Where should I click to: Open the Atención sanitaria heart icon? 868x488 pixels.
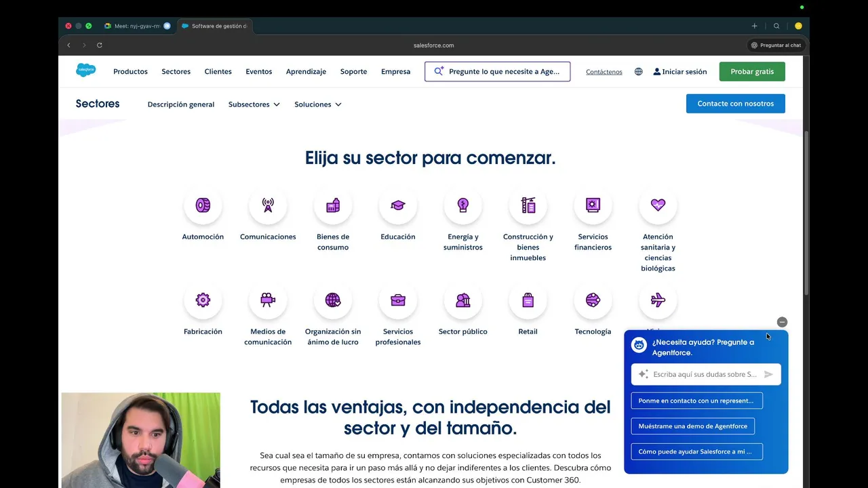tap(658, 205)
